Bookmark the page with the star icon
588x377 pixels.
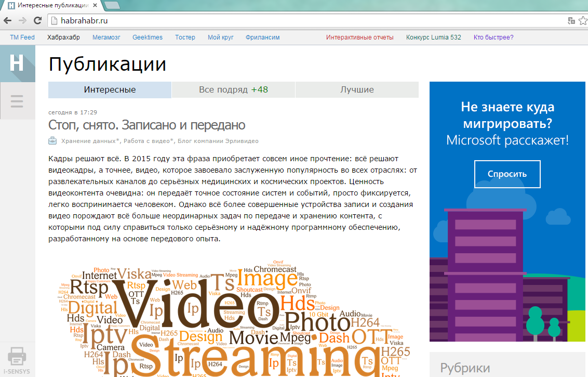[583, 21]
